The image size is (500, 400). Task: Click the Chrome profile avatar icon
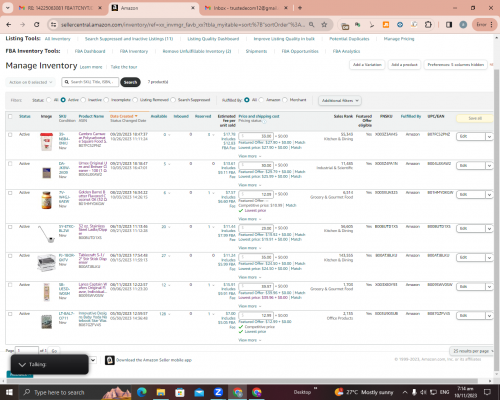coord(463,25)
